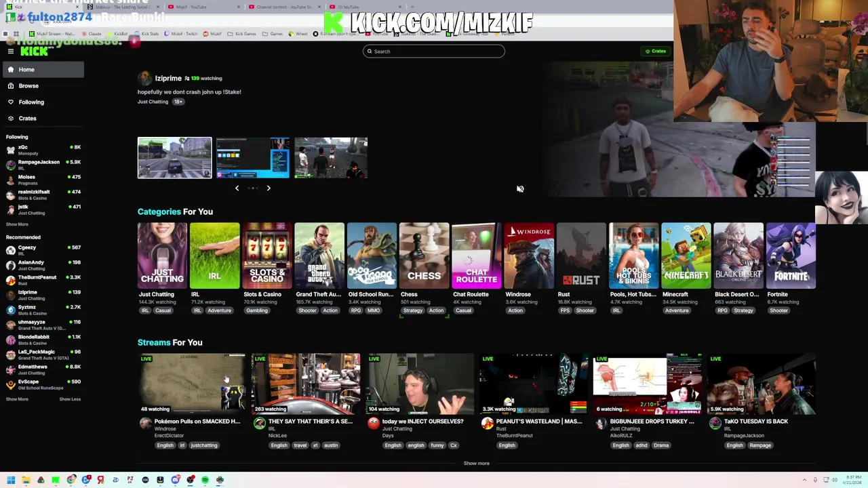Screen dimensions: 868x488
Task: Open PEANUT'S WASTELAND stream title
Action: tap(539, 422)
